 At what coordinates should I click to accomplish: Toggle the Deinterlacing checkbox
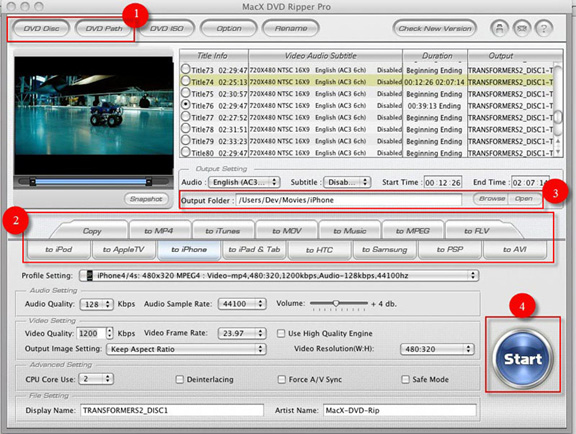pyautogui.click(x=180, y=379)
